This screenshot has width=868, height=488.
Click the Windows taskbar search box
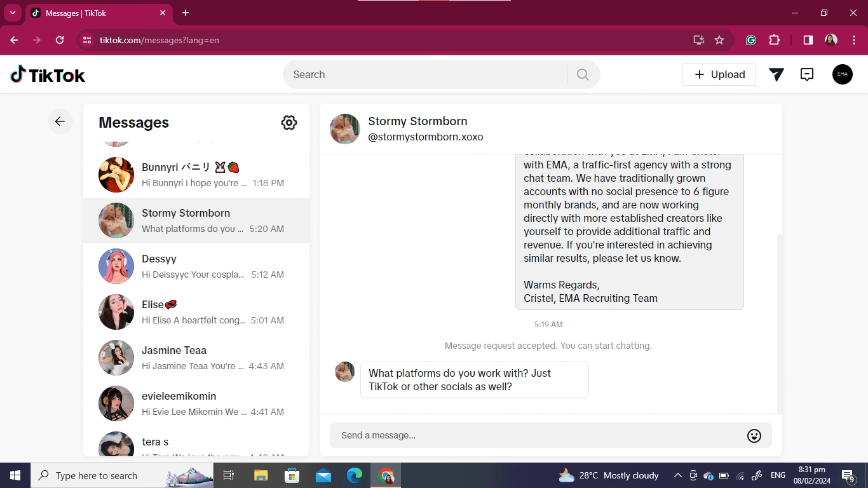123,475
